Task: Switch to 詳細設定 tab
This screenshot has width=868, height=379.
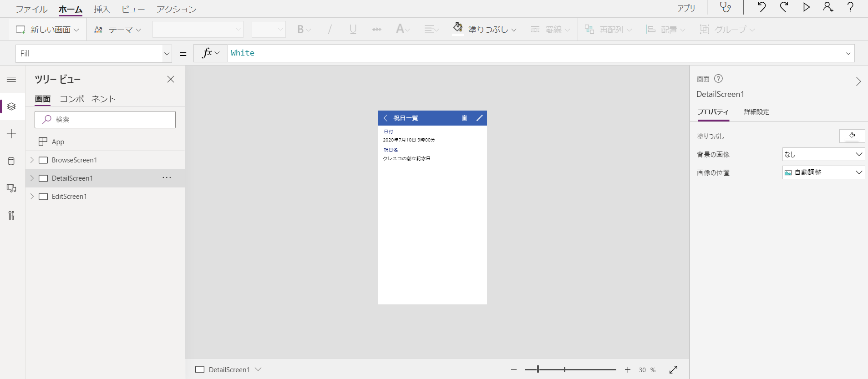Action: click(756, 112)
